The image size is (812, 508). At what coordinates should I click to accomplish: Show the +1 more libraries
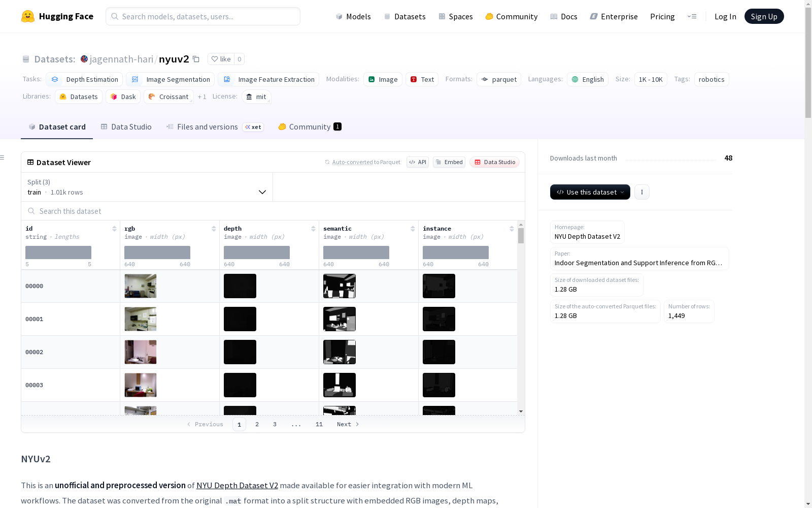[202, 97]
